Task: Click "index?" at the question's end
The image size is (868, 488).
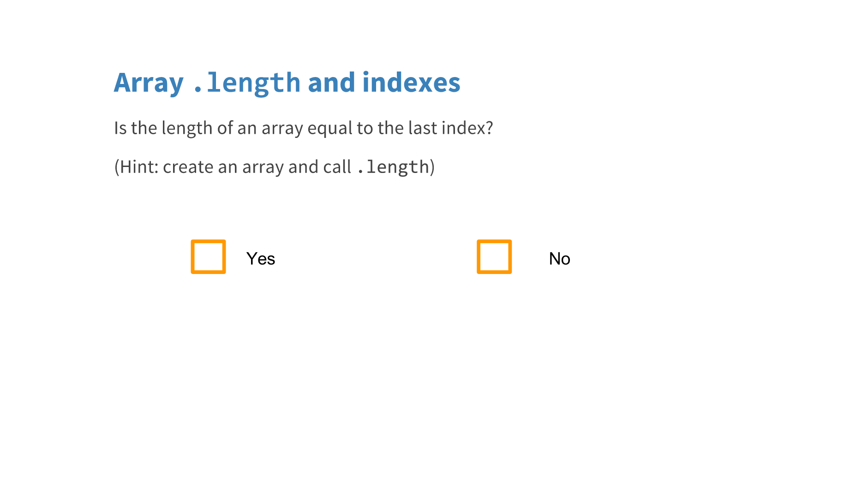Action: [467, 128]
